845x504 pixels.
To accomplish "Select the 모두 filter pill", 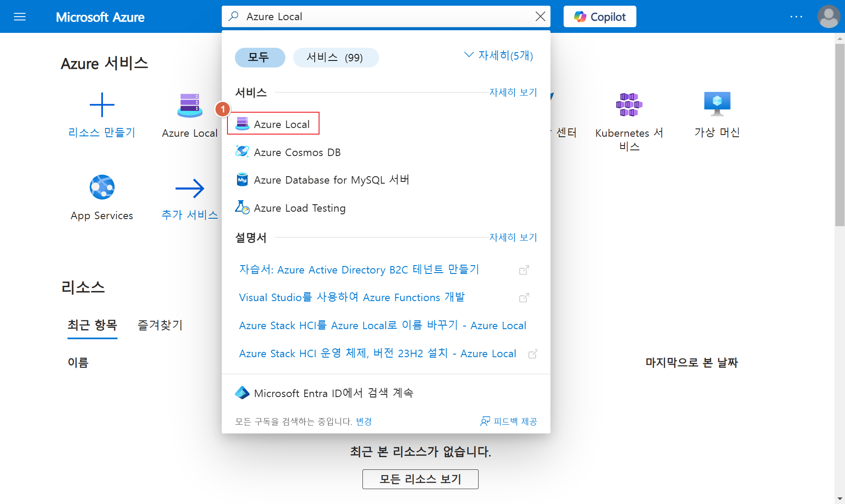I will 259,57.
